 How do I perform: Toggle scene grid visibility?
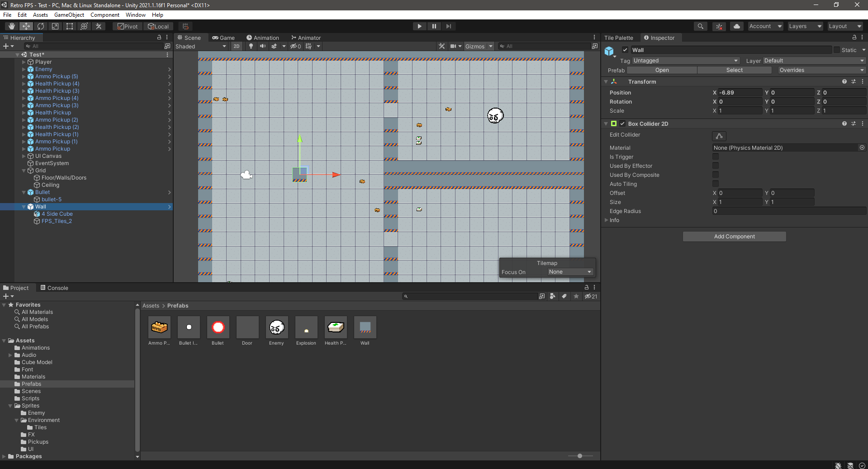pos(308,46)
